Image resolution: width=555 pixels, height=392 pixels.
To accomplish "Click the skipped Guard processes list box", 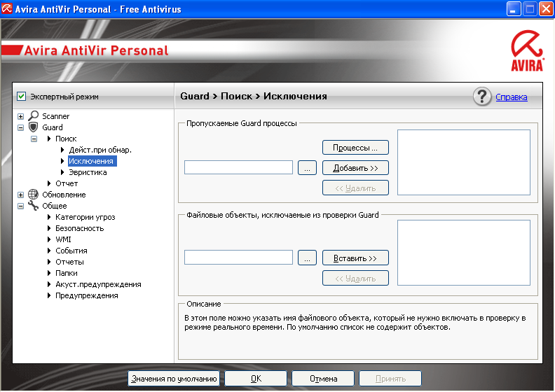I will tap(464, 162).
